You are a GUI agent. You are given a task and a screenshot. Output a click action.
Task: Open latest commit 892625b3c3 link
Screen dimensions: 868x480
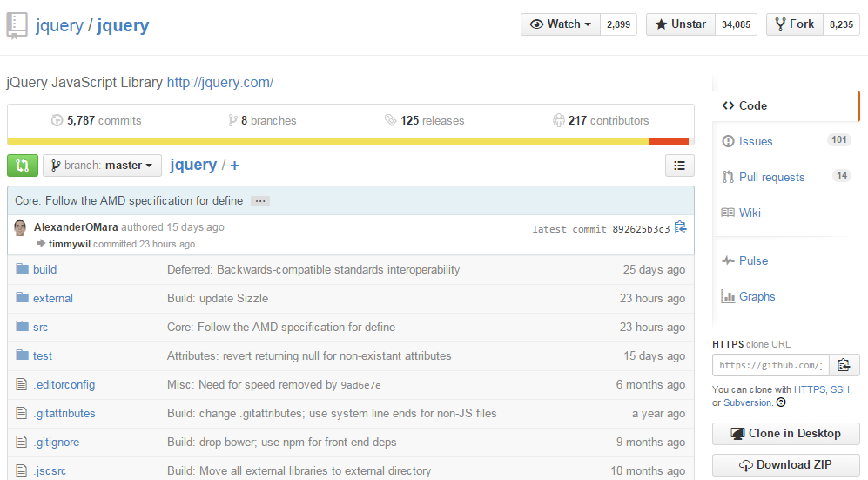pos(641,229)
